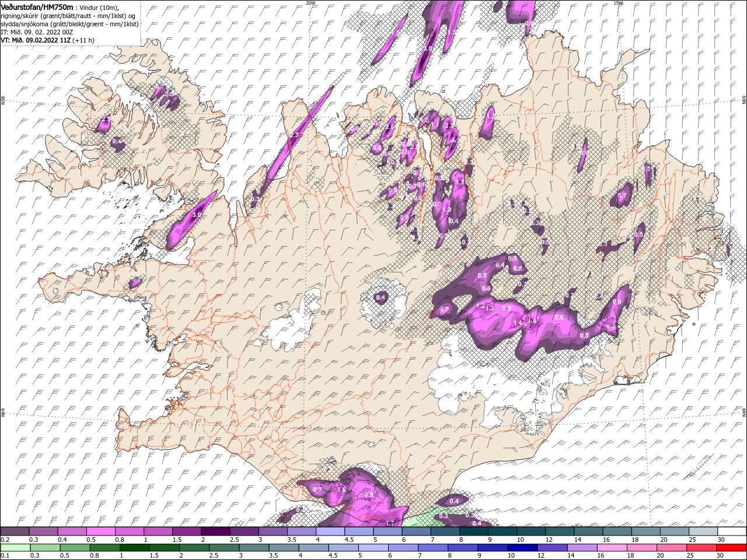Pick rain scale swatch between 4.5 and 5
This screenshot has height=560, width=747.
(x=343, y=548)
